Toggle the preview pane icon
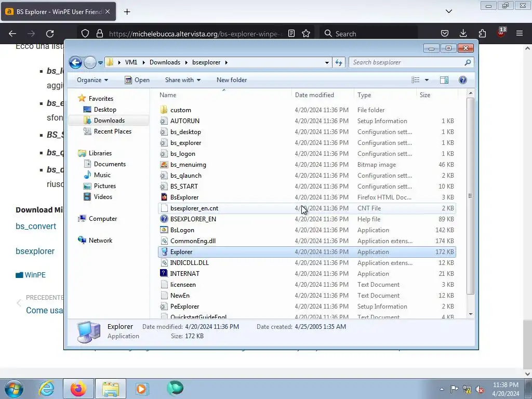The width and height of the screenshot is (532, 399). coord(444,80)
